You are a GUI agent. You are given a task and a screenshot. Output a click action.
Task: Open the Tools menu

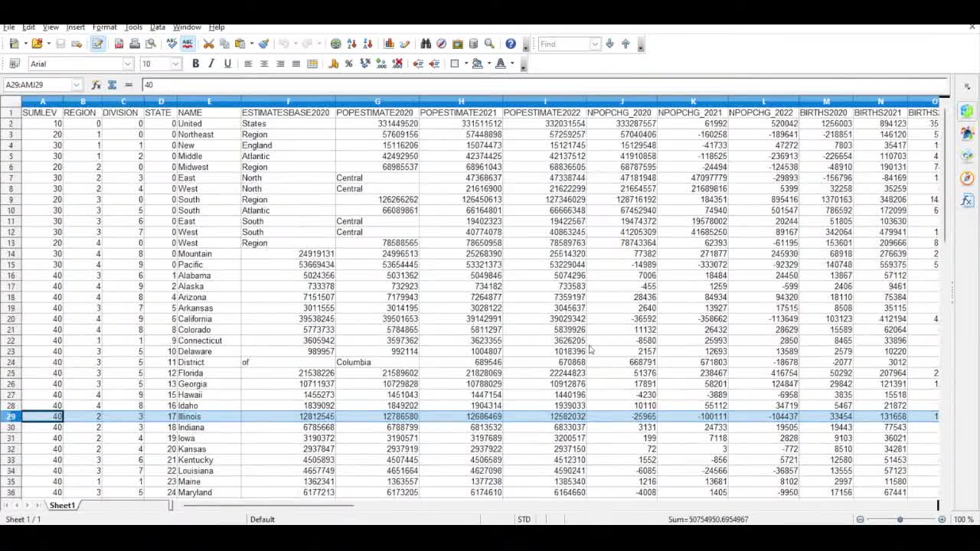tap(133, 27)
